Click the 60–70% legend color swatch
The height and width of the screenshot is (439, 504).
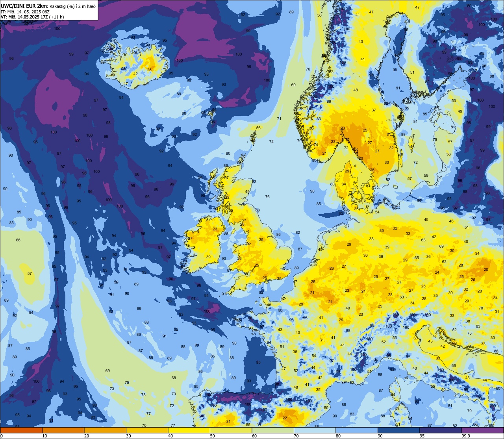[273, 430]
